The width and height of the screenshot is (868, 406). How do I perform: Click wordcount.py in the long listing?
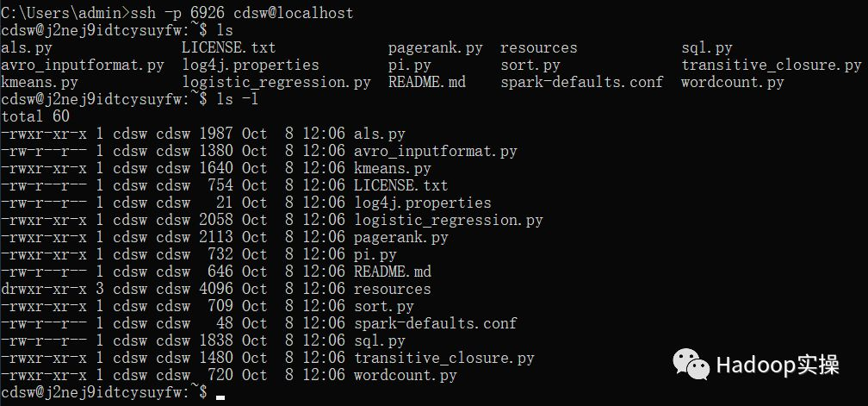(x=405, y=375)
